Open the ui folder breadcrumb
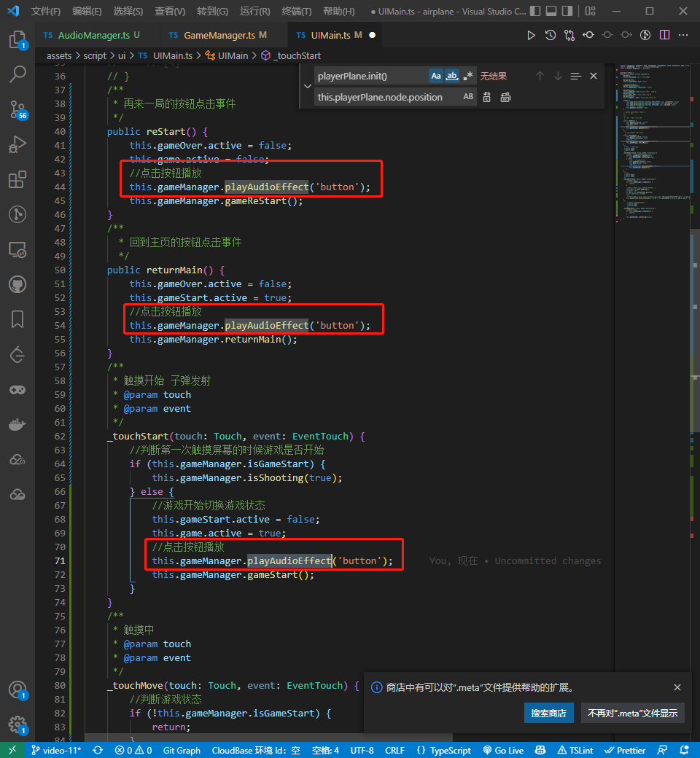This screenshot has height=758, width=700. click(x=122, y=55)
